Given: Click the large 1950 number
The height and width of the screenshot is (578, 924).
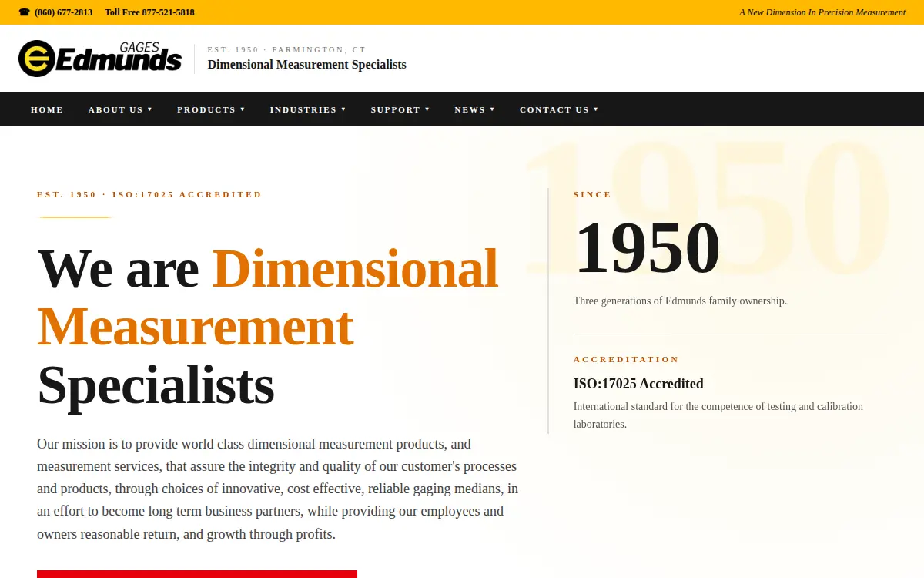Looking at the screenshot, I should click(647, 247).
